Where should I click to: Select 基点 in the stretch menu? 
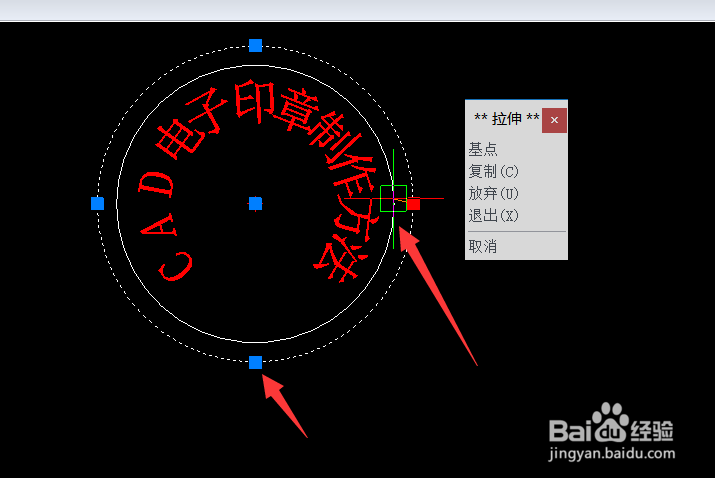point(483,149)
